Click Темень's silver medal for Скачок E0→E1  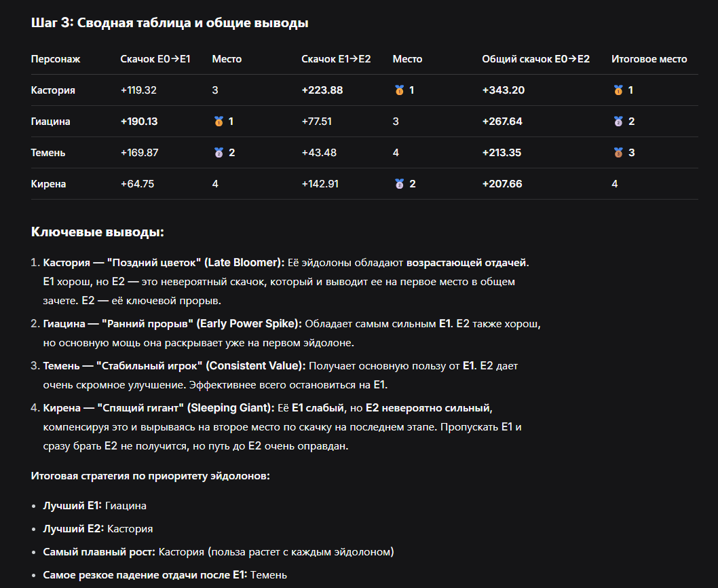(x=219, y=153)
